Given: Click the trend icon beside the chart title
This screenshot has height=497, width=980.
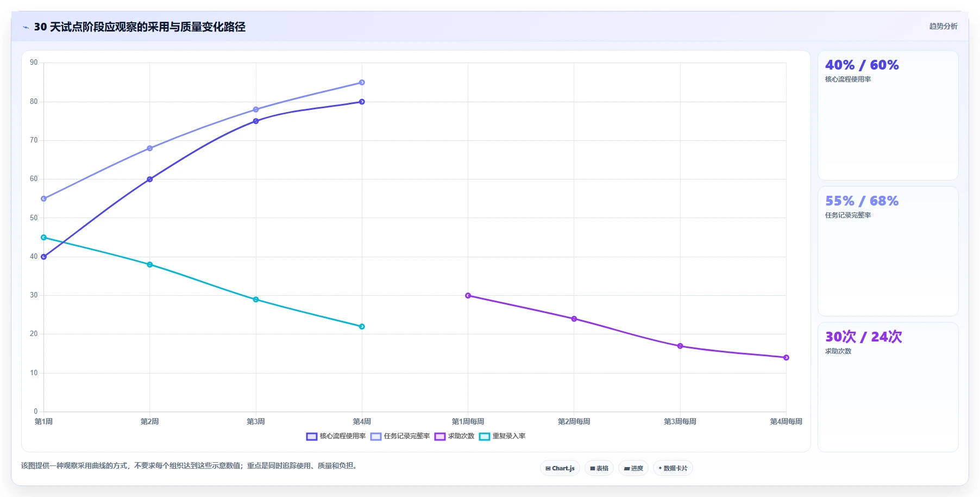Looking at the screenshot, I should point(26,27).
